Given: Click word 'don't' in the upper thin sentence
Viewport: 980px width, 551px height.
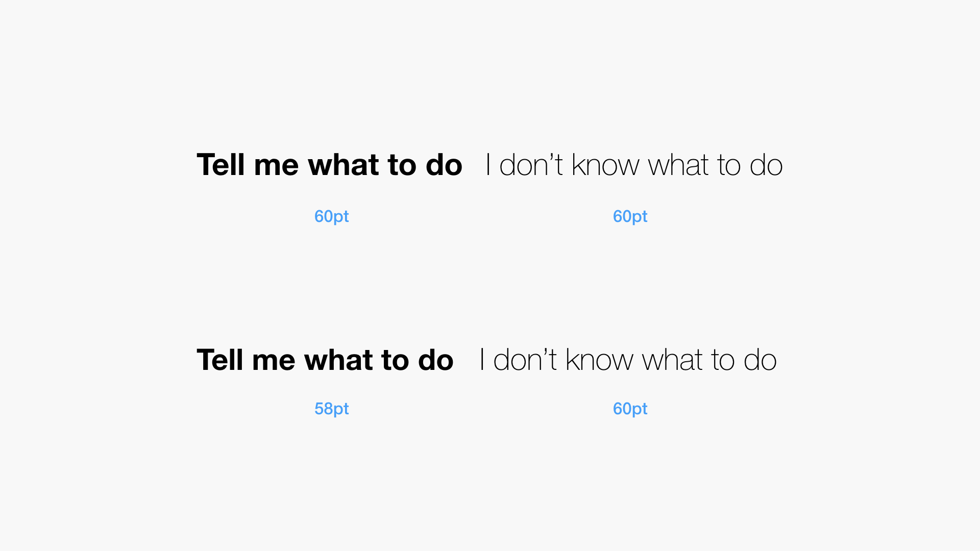Looking at the screenshot, I should (x=531, y=165).
